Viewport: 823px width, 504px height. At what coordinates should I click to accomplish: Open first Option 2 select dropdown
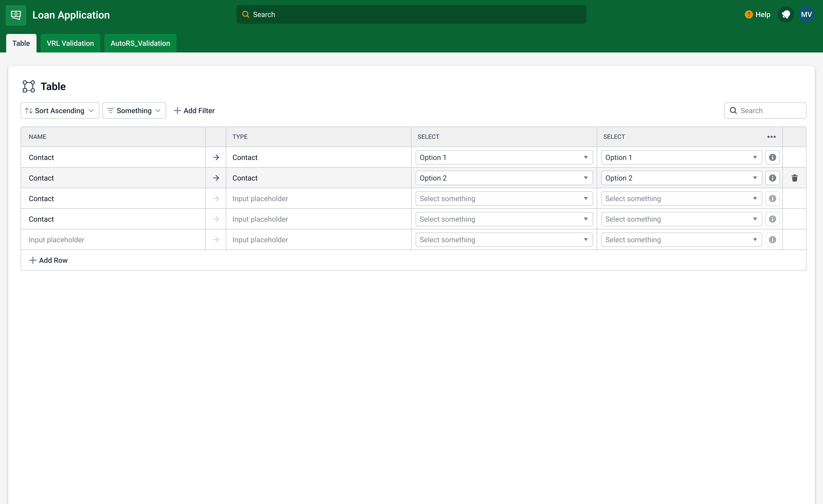click(x=504, y=178)
